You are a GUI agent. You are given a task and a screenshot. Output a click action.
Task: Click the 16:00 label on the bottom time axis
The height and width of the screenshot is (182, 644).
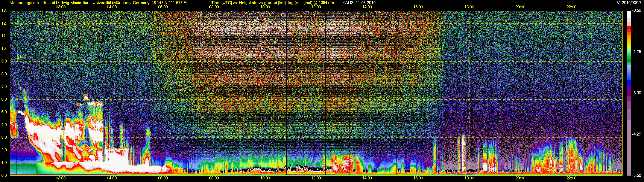pyautogui.click(x=418, y=178)
